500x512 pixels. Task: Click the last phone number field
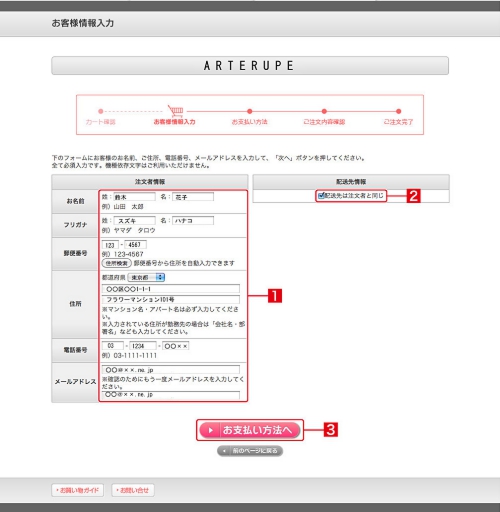176,346
